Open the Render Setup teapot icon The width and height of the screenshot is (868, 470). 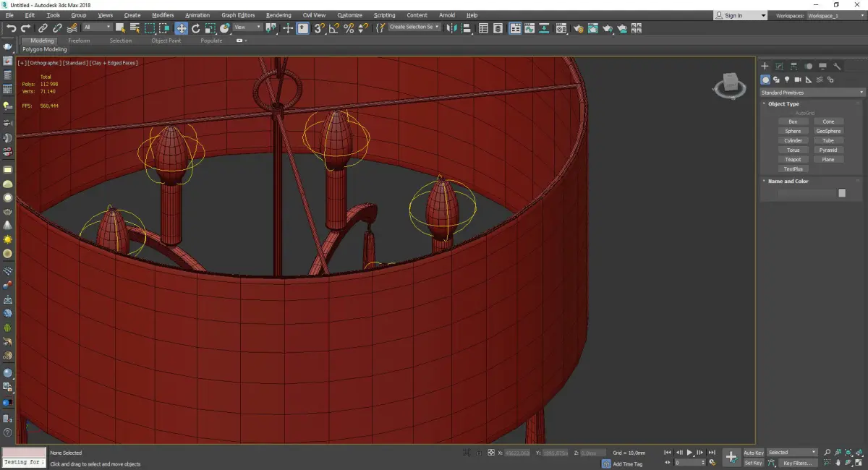coord(578,28)
